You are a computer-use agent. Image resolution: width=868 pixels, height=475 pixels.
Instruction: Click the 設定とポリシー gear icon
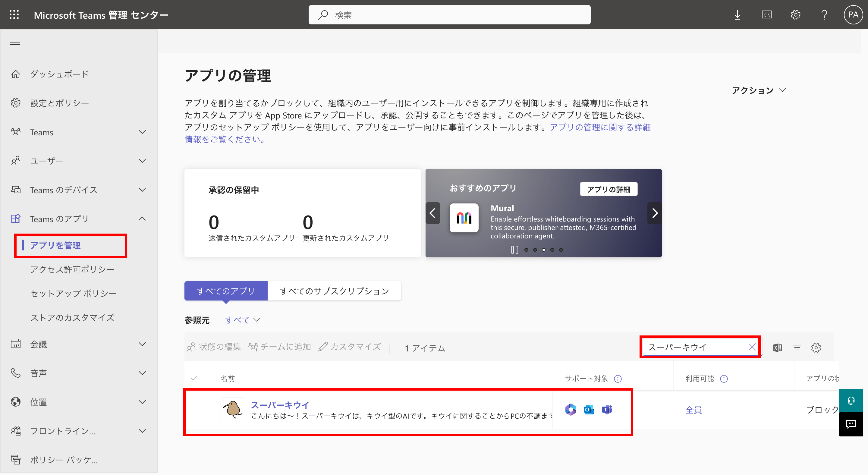pos(15,103)
